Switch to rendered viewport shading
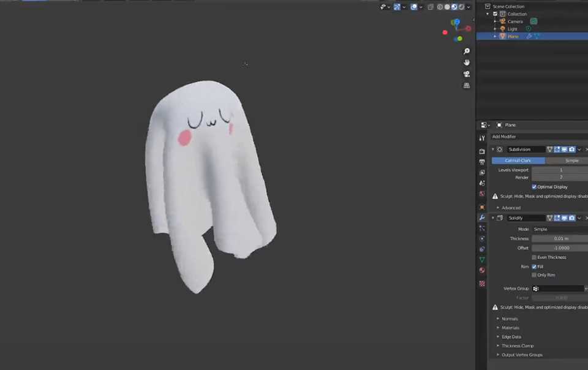Image resolution: width=588 pixels, height=370 pixels. tap(461, 7)
